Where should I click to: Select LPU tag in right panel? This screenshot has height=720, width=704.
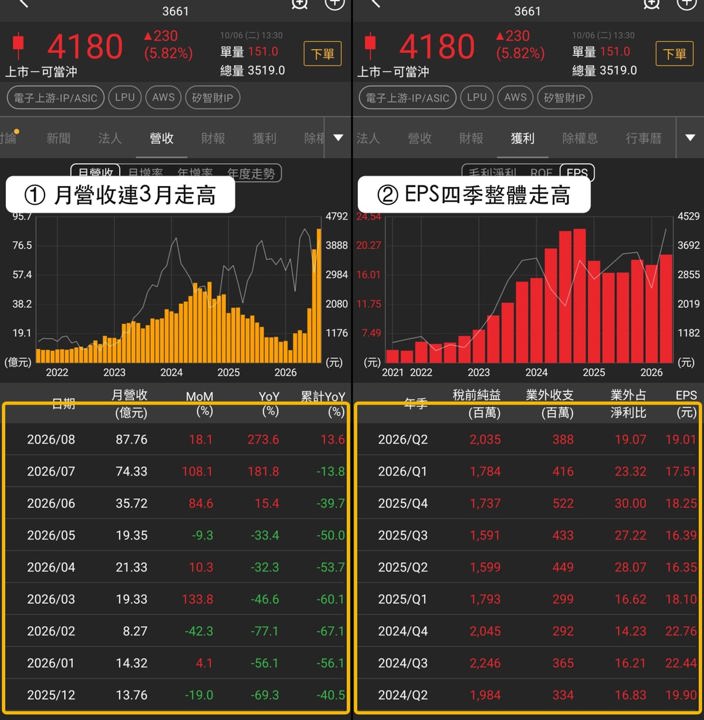tap(477, 98)
